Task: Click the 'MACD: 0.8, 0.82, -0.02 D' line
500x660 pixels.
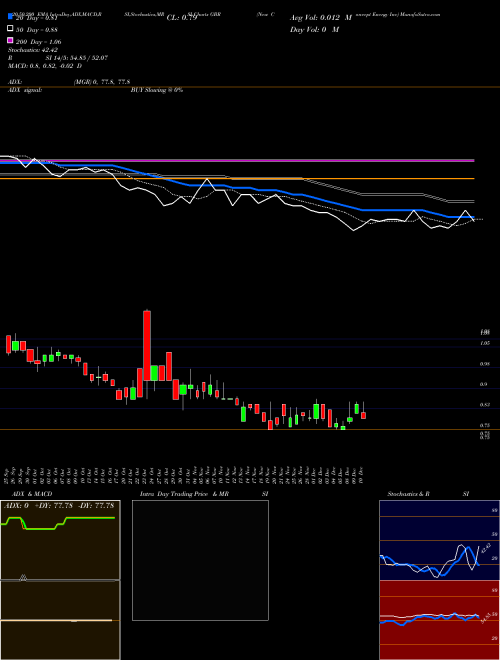Action: coord(45,66)
